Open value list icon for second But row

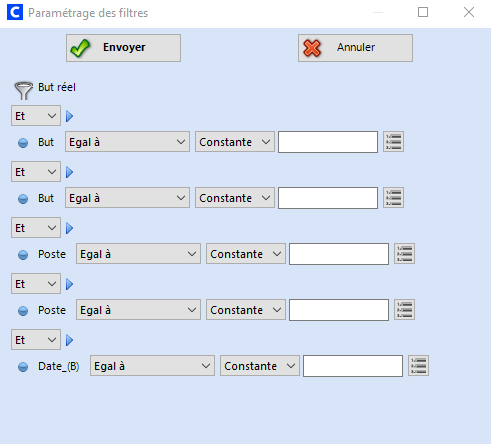pos(393,198)
